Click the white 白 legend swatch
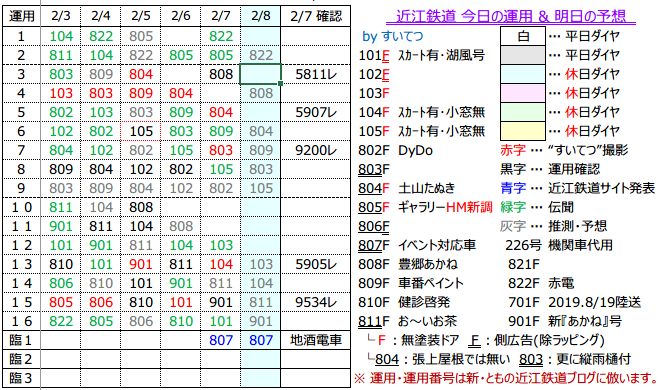This screenshot has width=670, height=390. click(x=523, y=36)
